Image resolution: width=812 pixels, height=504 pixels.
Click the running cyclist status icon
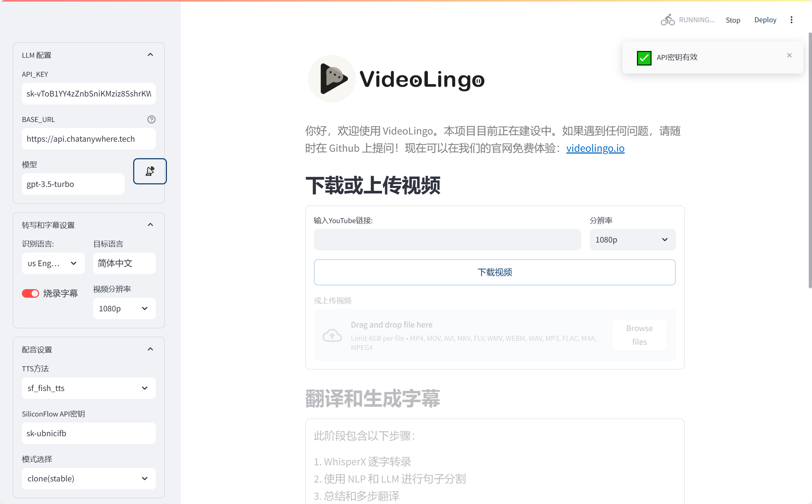pyautogui.click(x=667, y=20)
